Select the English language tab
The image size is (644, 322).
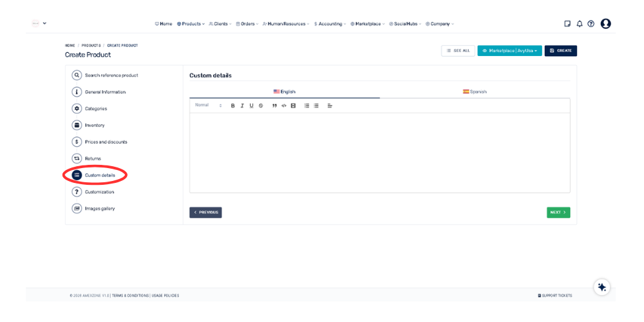pos(284,91)
